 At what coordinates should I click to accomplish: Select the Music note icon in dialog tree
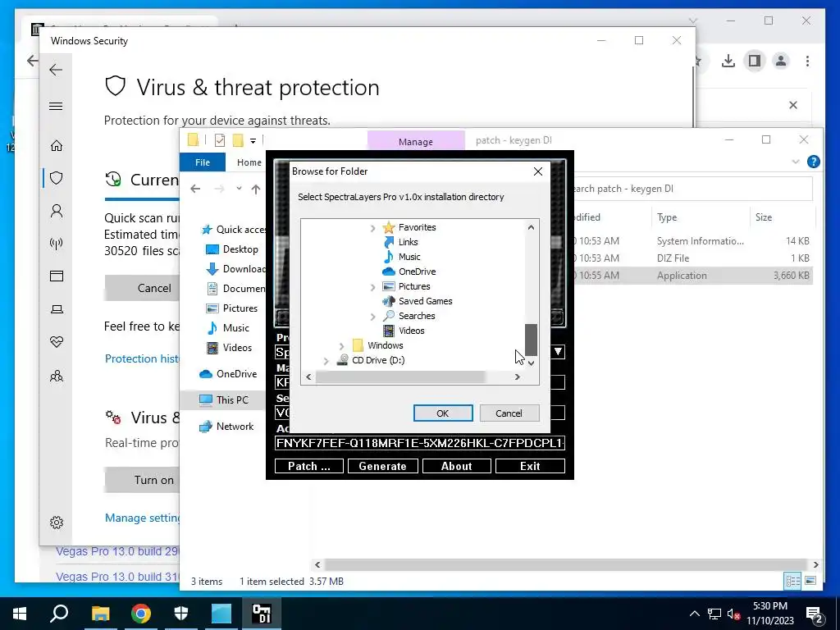(389, 257)
